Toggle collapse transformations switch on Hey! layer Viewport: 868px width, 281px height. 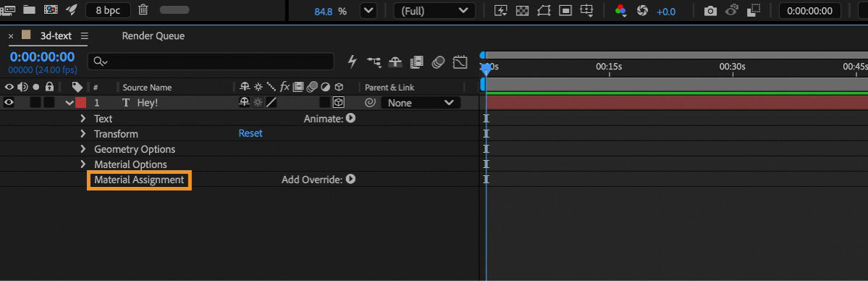tap(258, 103)
